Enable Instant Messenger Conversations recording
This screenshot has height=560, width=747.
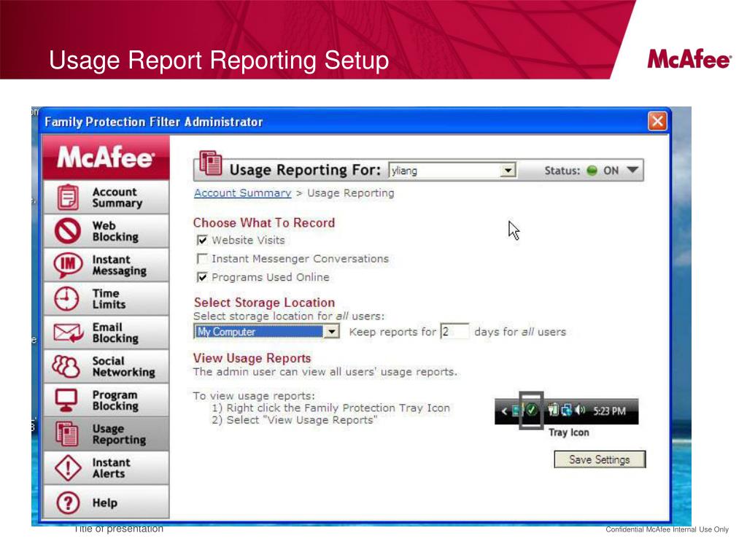tap(202, 259)
